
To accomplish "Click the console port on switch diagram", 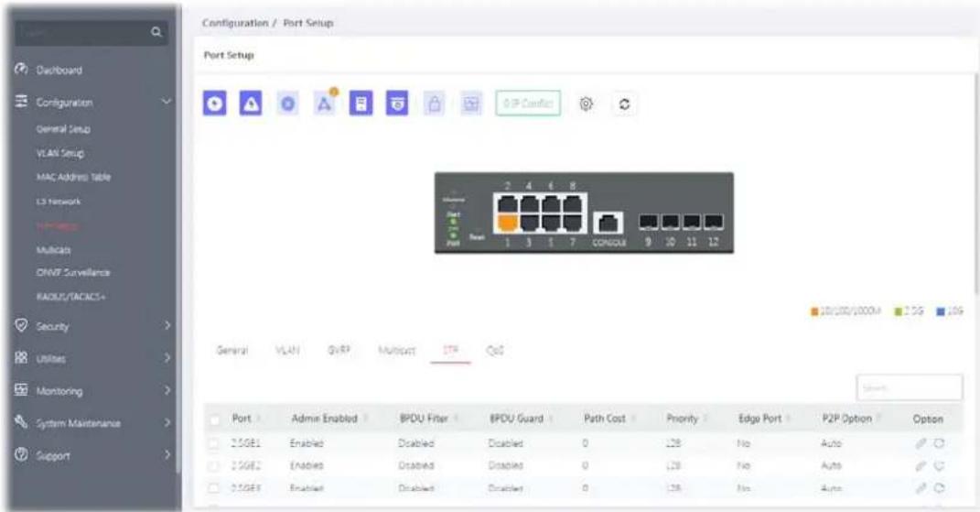I will point(608,223).
